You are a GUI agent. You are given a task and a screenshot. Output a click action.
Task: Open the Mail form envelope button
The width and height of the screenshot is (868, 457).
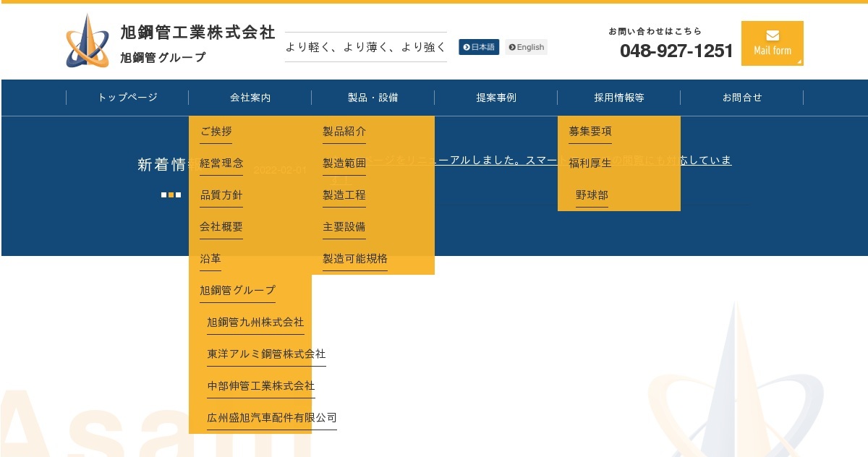coord(773,43)
